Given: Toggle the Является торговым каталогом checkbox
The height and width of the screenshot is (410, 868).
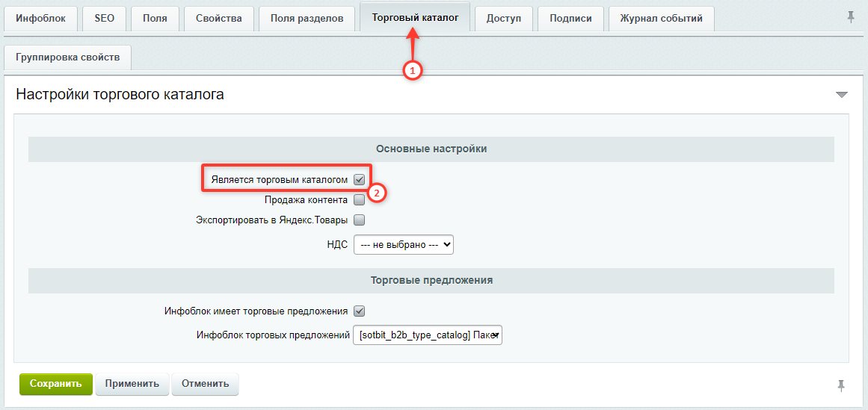Looking at the screenshot, I should [360, 180].
